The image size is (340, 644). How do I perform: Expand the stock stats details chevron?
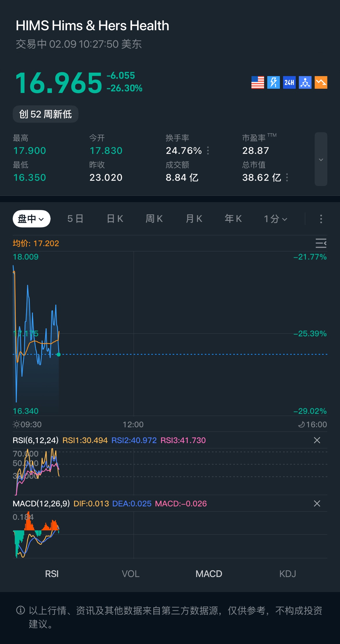321,159
